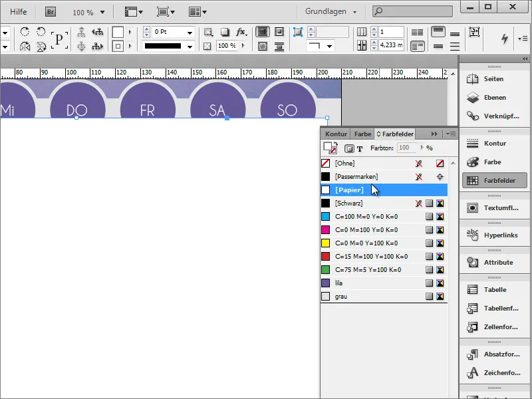Flip vertical icon in control bar

pyautogui.click(x=41, y=46)
